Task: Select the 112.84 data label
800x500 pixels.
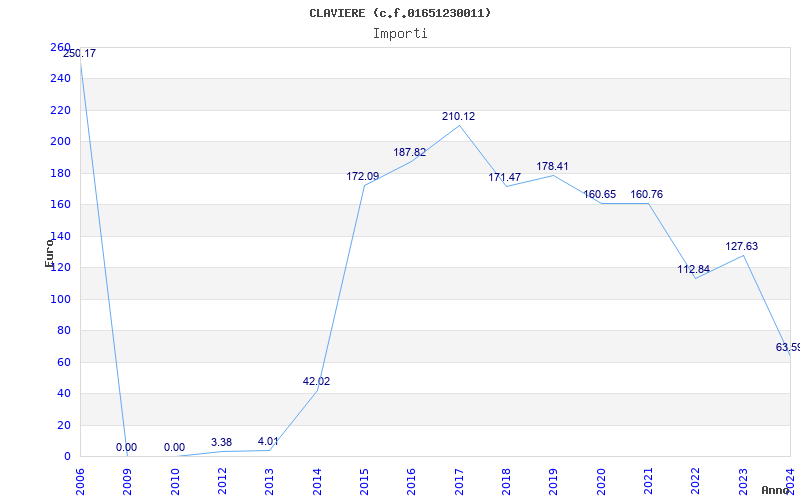Action: [x=693, y=269]
